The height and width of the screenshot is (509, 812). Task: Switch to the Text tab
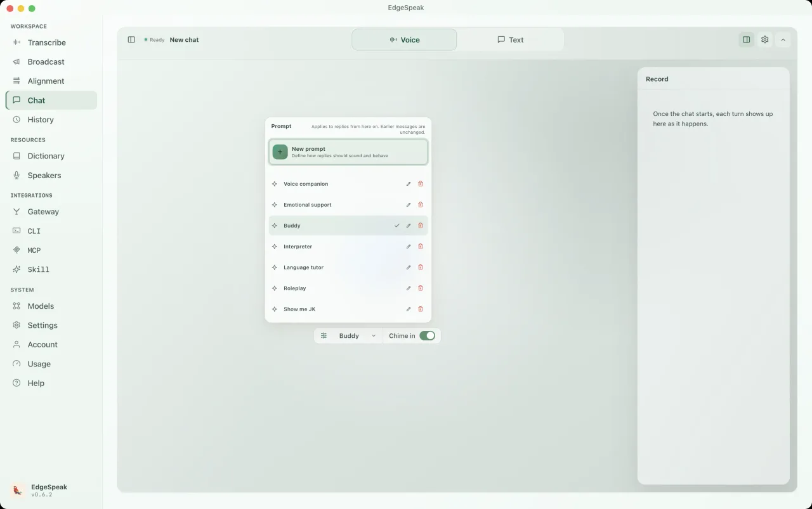[x=511, y=40]
